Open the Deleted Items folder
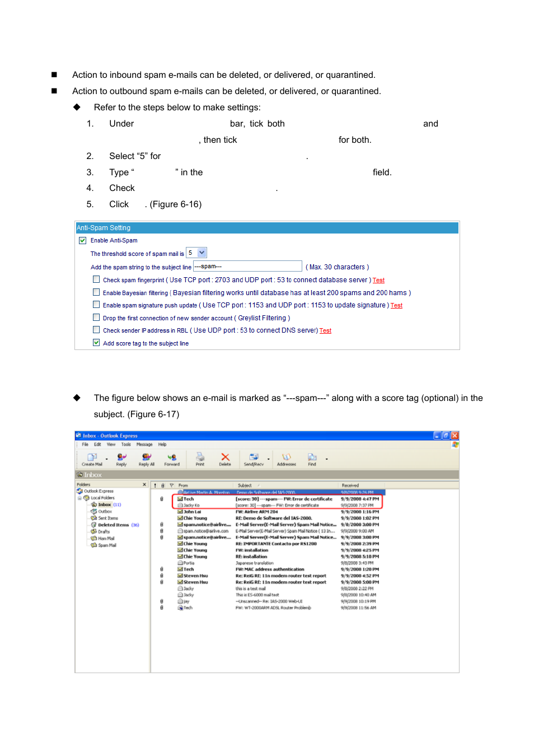 tap(115, 525)
